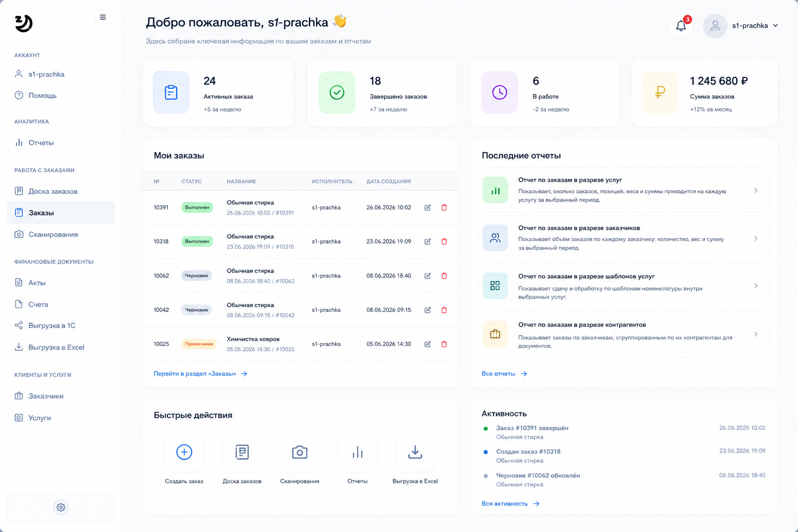Click the Химчистка ковров order name
The height and width of the screenshot is (532, 798).
tap(253, 339)
